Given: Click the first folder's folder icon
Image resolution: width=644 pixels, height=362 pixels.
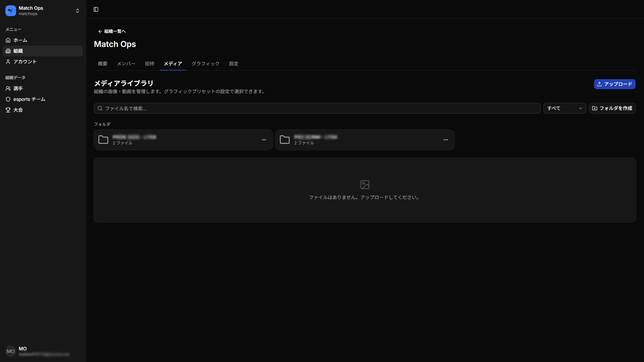Looking at the screenshot, I should (103, 140).
